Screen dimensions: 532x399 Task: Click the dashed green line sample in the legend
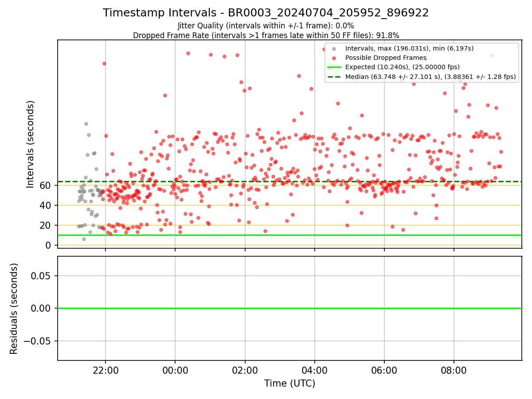pyautogui.click(x=334, y=77)
